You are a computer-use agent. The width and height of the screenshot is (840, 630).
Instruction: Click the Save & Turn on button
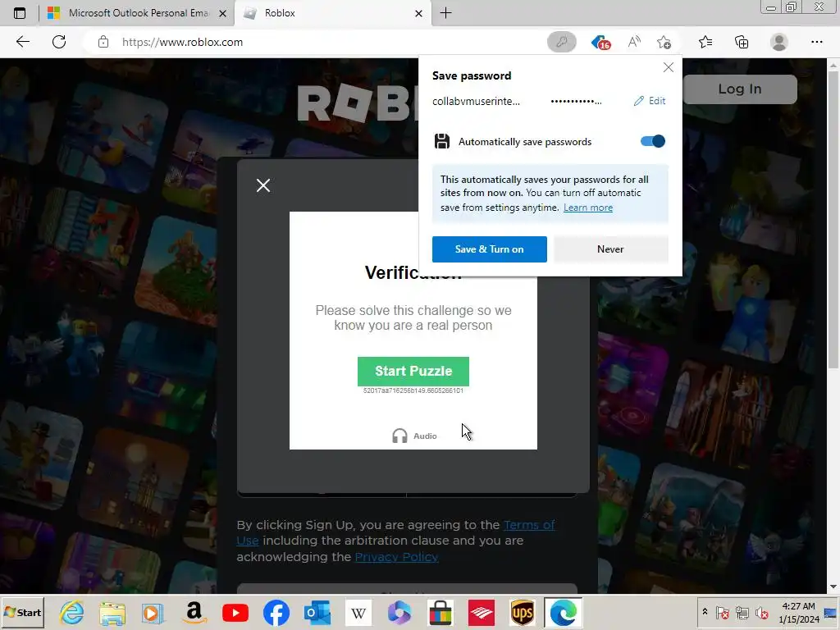[489, 249]
